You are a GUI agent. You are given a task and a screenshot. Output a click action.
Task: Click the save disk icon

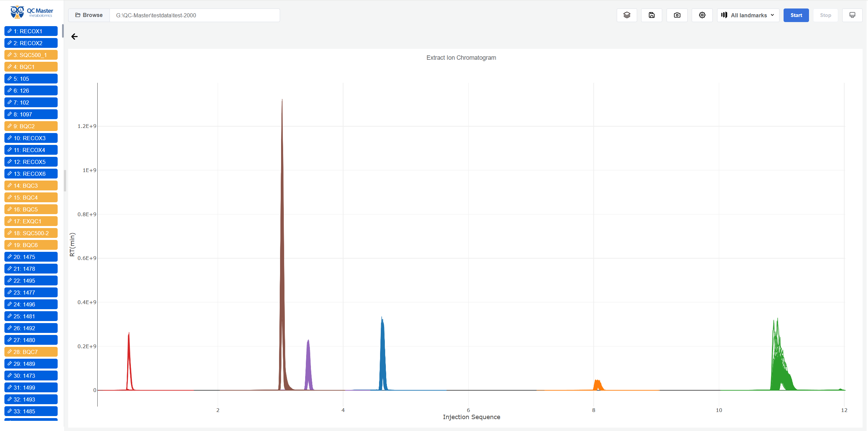(x=651, y=15)
